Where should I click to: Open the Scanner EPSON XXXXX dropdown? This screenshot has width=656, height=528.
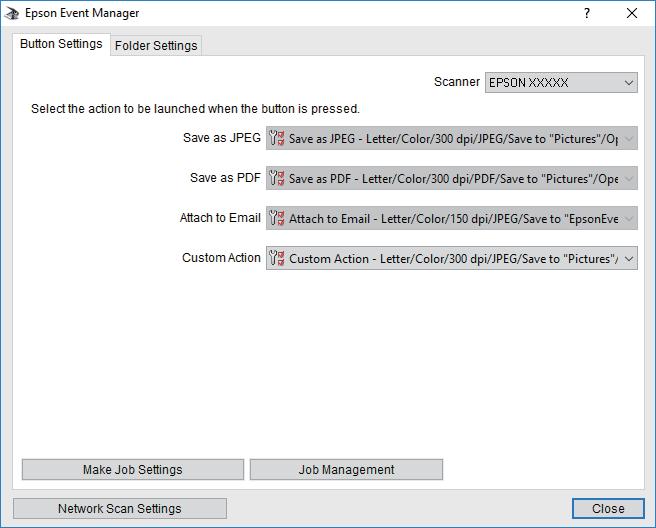[561, 82]
